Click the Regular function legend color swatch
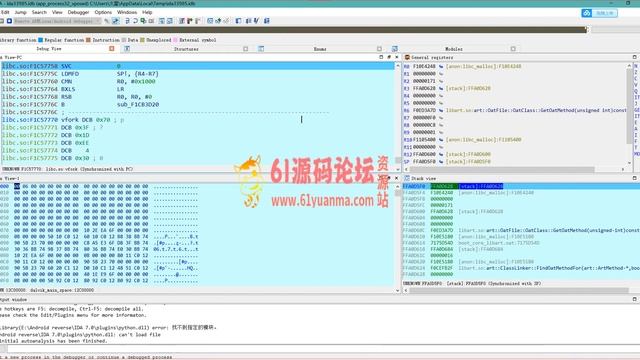 pos(40,40)
